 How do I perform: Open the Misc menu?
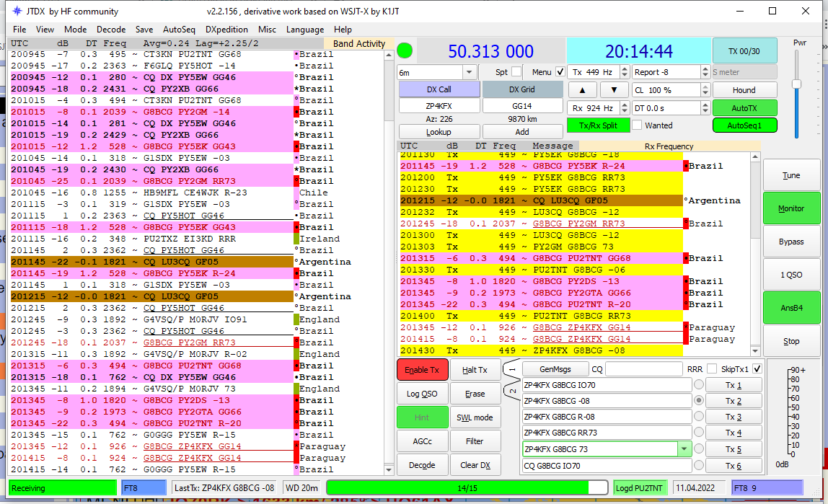[x=267, y=30]
